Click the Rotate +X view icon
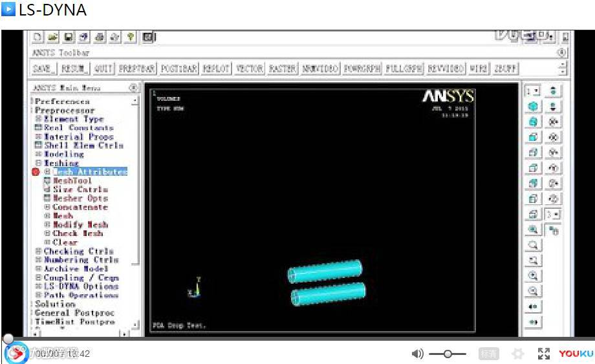Viewport: 595px width, 364px height. point(553,137)
